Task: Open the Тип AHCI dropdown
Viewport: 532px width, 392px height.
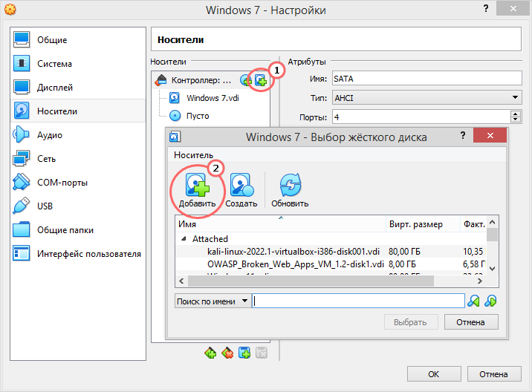Action: [x=426, y=98]
